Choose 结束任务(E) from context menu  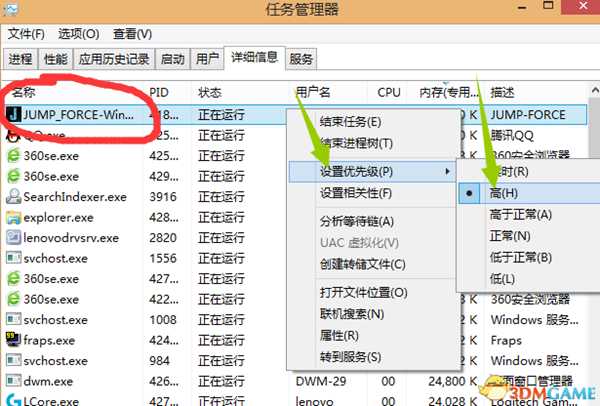(350, 122)
